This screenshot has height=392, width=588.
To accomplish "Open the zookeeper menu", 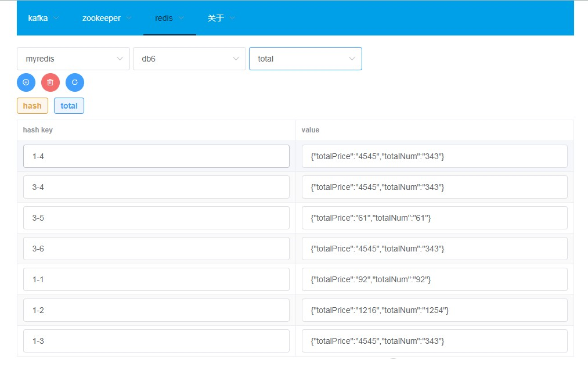I will coord(107,18).
